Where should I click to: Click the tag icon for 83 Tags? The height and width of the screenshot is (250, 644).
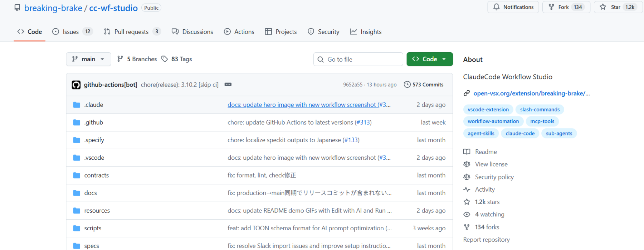[x=165, y=59]
